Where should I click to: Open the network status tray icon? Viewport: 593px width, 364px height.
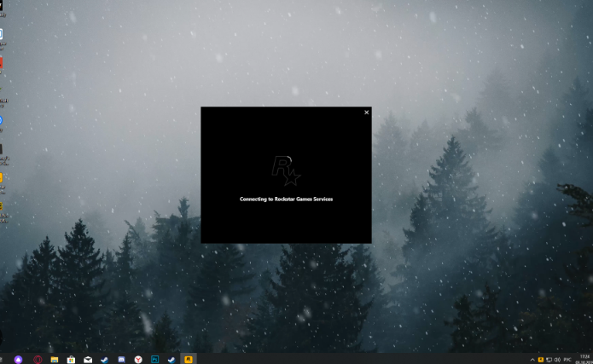tap(549, 360)
